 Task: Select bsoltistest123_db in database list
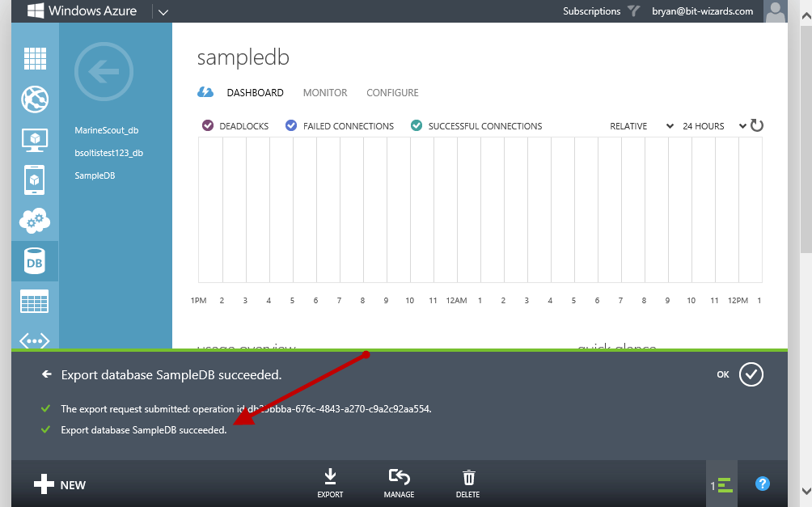[x=108, y=153]
